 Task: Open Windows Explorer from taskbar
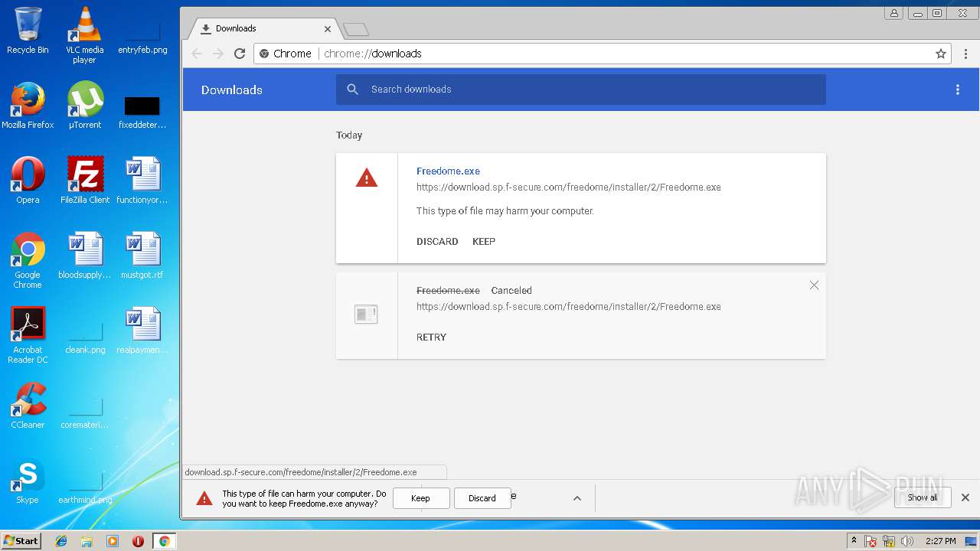[87, 541]
